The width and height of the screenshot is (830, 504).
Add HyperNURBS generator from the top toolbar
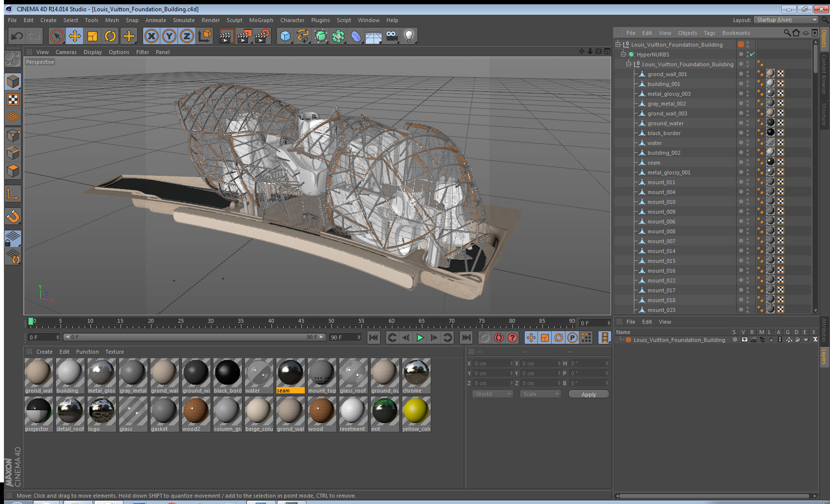[x=321, y=36]
